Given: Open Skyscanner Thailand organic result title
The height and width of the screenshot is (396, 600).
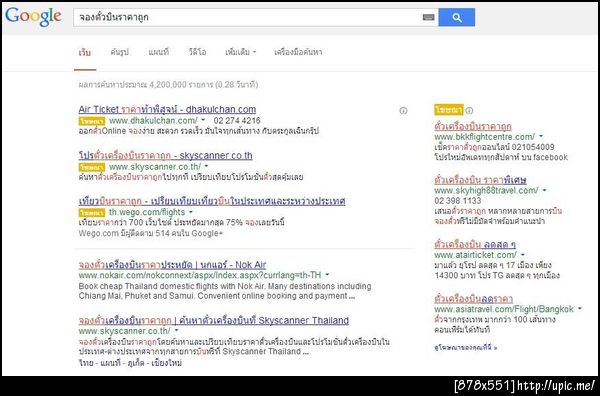Looking at the screenshot, I should (214, 321).
